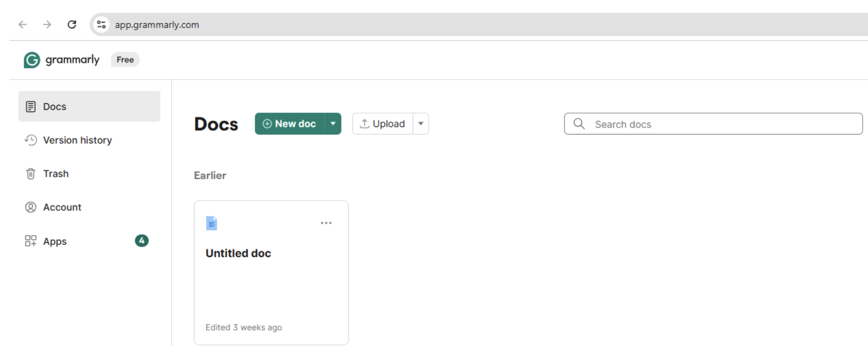The image size is (868, 350).
Task: Click the Account profile icon
Action: (30, 207)
